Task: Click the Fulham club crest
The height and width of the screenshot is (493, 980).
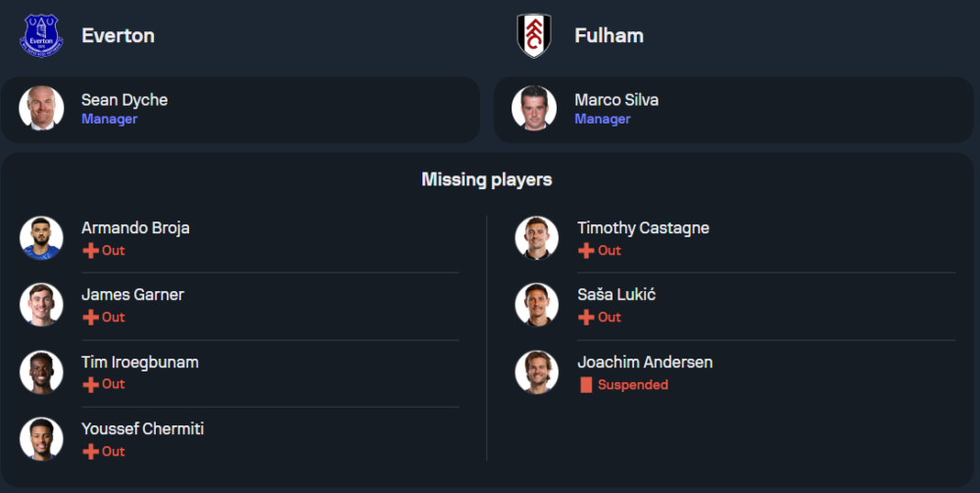Action: [x=534, y=35]
